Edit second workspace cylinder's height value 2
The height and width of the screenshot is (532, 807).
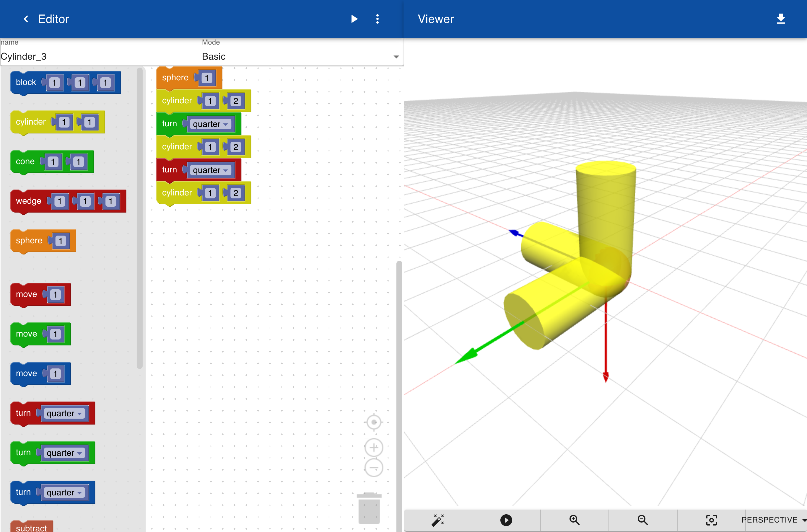[x=236, y=147]
